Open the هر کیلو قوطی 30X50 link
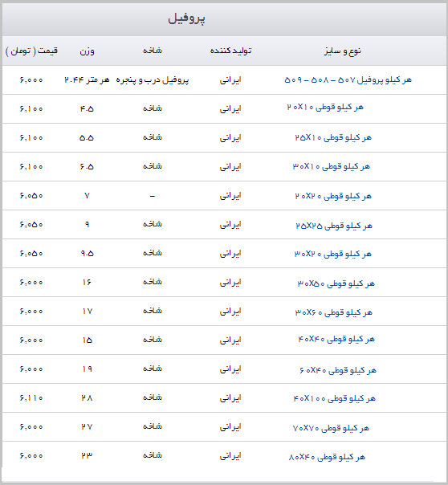 point(336,283)
